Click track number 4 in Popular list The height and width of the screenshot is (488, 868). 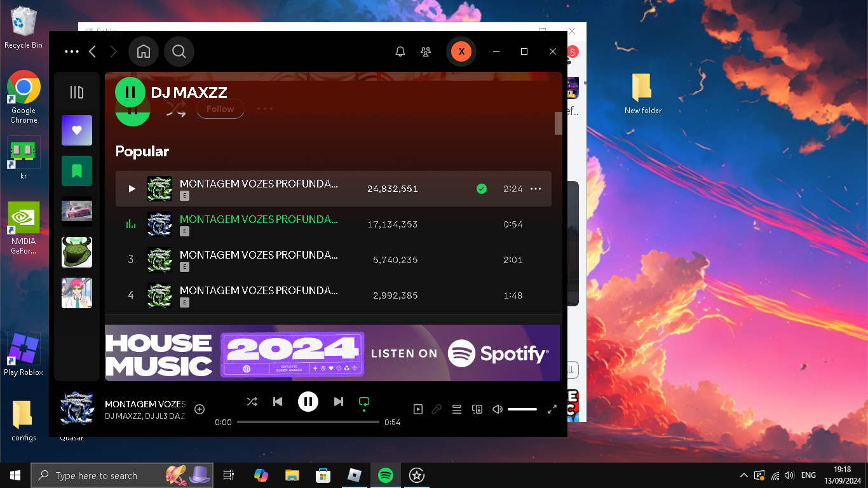coord(131,295)
